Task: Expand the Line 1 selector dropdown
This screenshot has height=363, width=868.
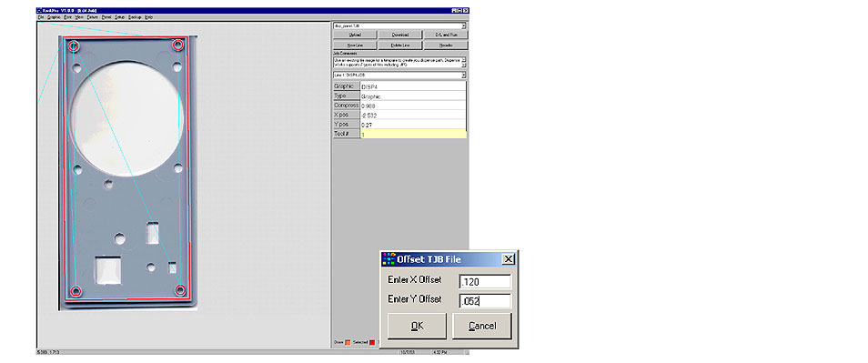Action: coord(463,76)
